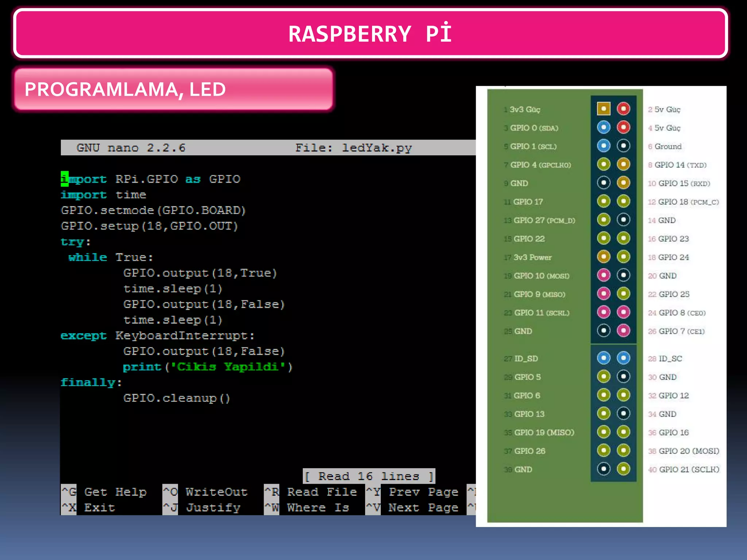Click the label '12 GPIO 18 (PCM_C)'
747x560 pixels.
pyautogui.click(x=683, y=202)
